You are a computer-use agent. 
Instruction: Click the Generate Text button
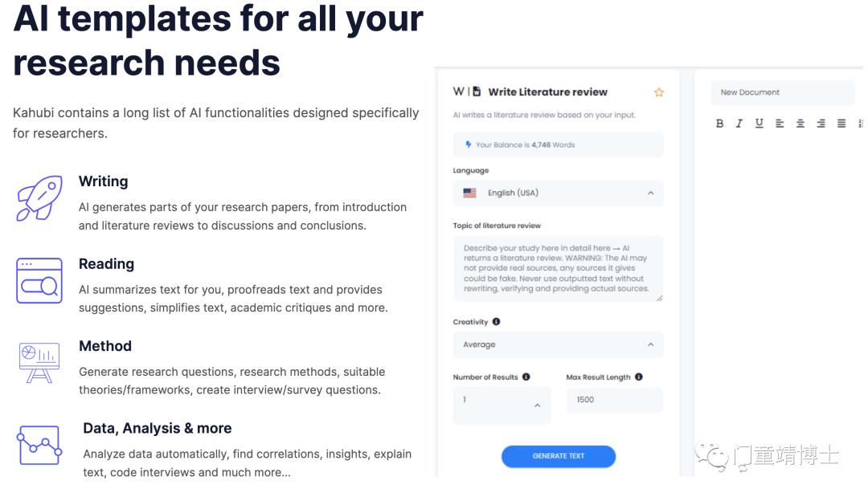point(558,456)
